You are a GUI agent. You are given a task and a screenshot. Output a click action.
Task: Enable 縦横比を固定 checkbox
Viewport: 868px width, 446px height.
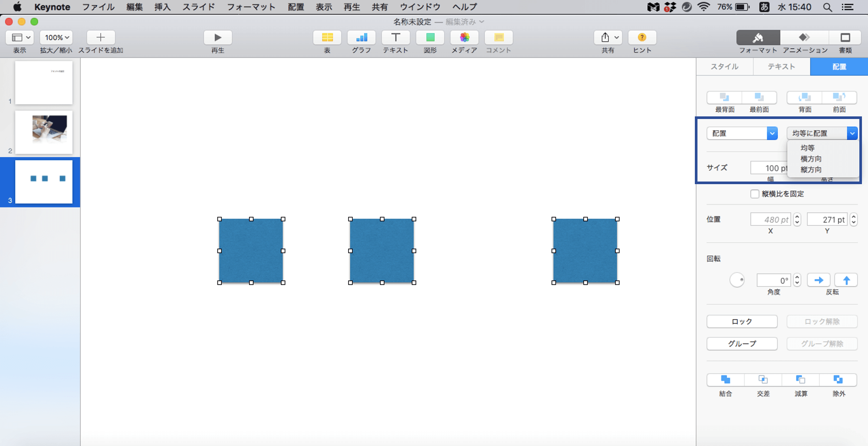(x=755, y=194)
